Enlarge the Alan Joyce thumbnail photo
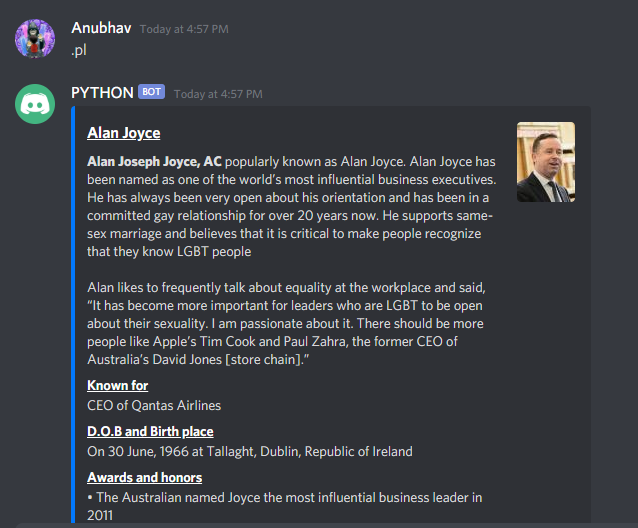The width and height of the screenshot is (638, 528). click(x=546, y=162)
